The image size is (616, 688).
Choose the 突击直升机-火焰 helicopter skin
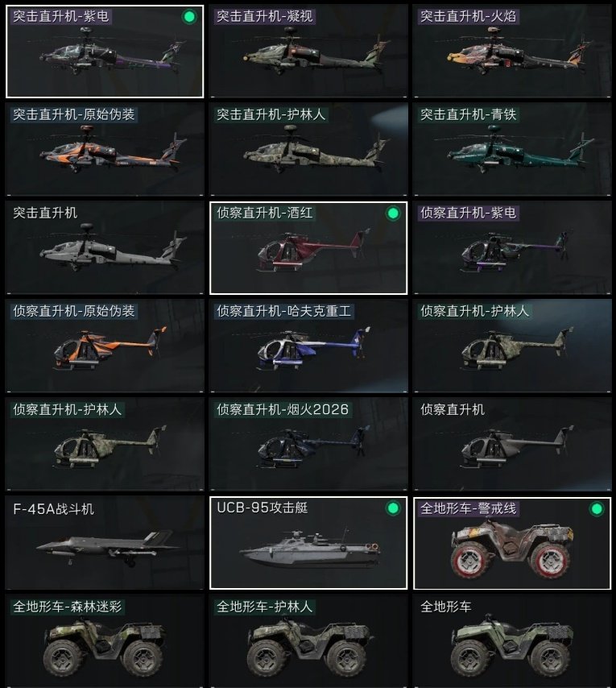pyautogui.click(x=512, y=52)
